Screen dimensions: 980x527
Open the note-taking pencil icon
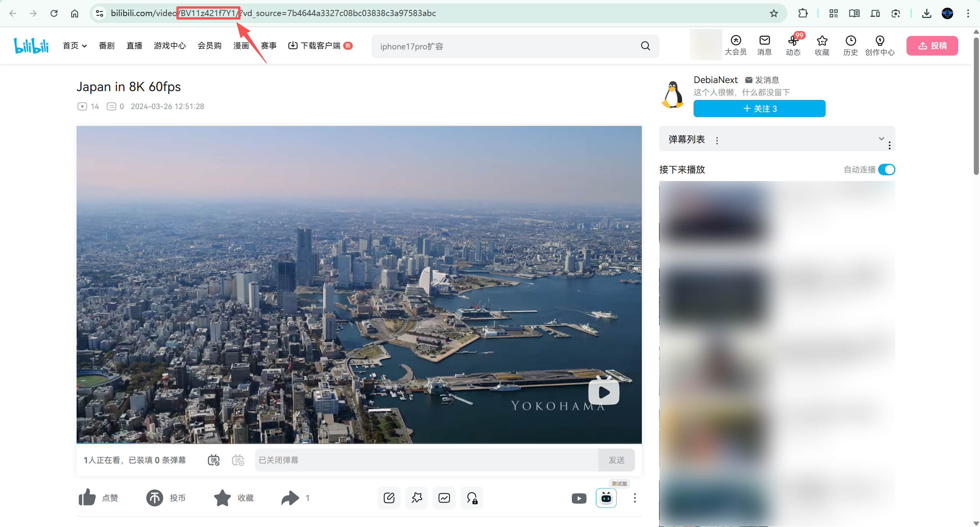[x=389, y=498]
